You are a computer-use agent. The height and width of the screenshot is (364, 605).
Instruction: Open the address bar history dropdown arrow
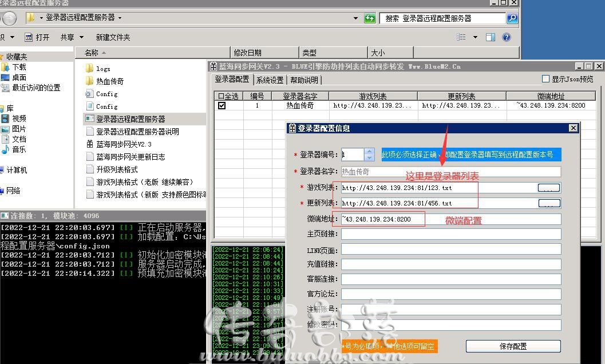[x=355, y=18]
